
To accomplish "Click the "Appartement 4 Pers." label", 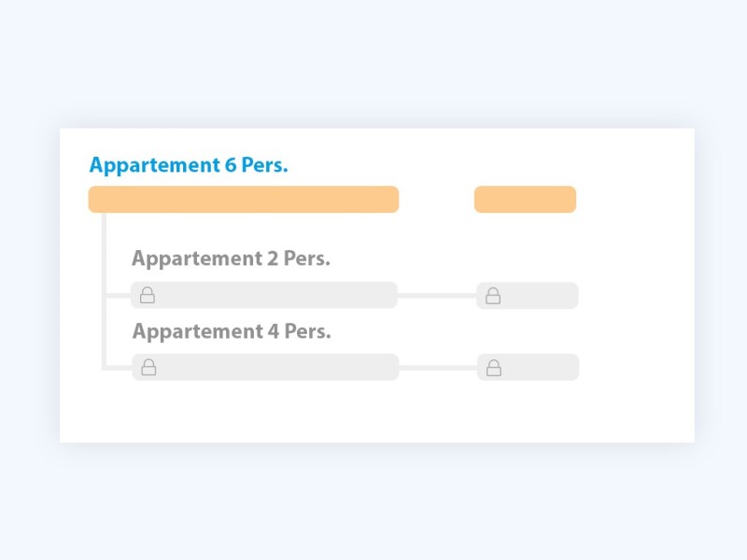I will coord(232,331).
